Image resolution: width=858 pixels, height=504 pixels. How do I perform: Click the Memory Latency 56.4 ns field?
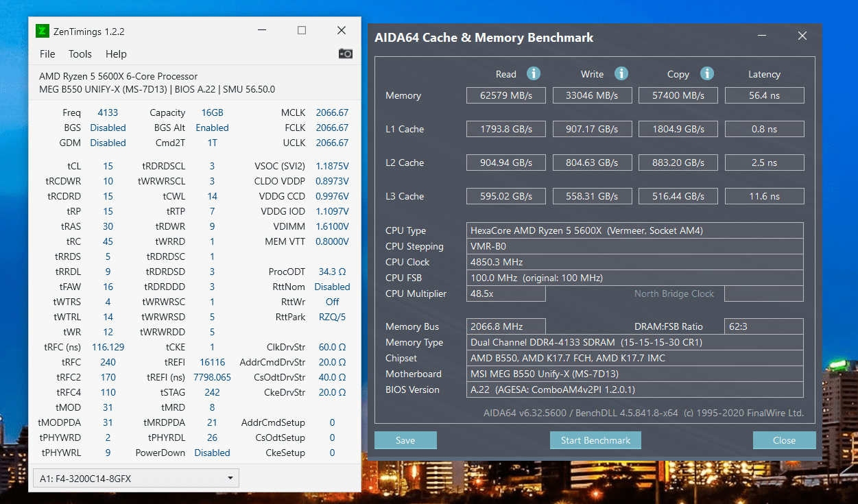click(764, 95)
